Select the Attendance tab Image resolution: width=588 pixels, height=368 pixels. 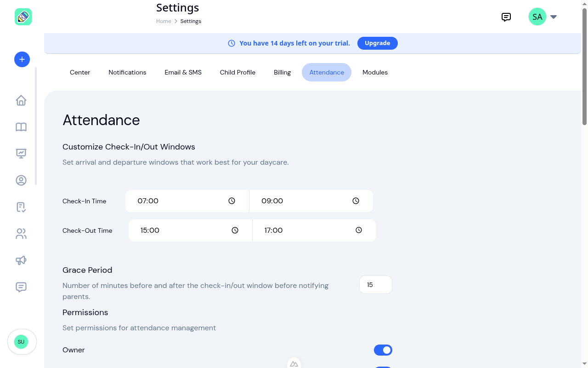click(327, 72)
